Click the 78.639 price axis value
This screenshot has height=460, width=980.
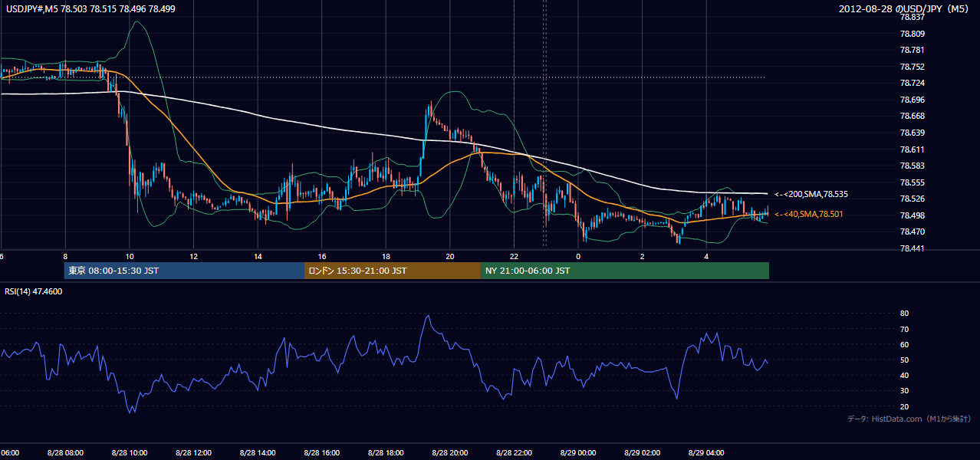click(x=912, y=133)
